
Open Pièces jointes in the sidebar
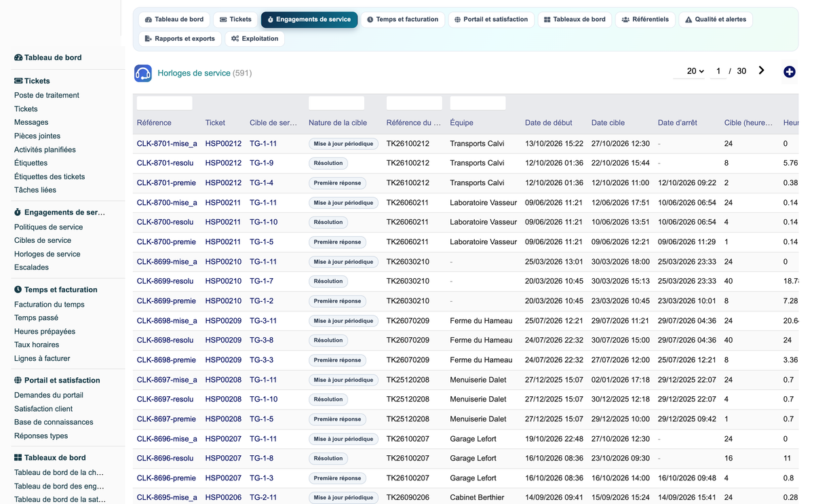pyautogui.click(x=37, y=136)
